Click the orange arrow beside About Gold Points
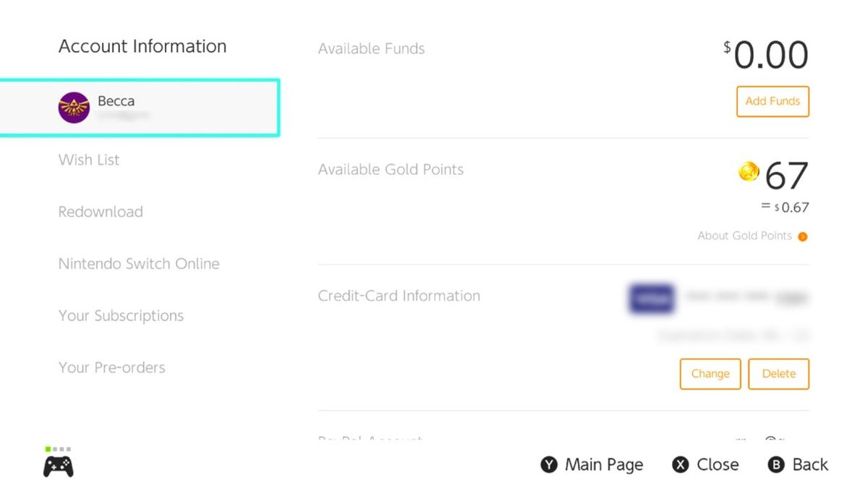868x488 pixels. (803, 236)
